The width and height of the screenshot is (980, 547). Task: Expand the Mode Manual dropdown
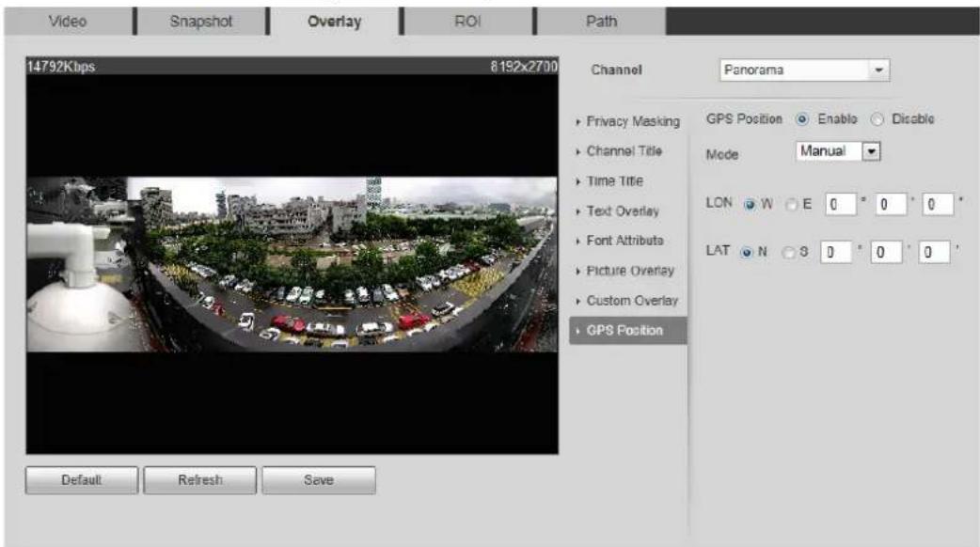(838, 151)
